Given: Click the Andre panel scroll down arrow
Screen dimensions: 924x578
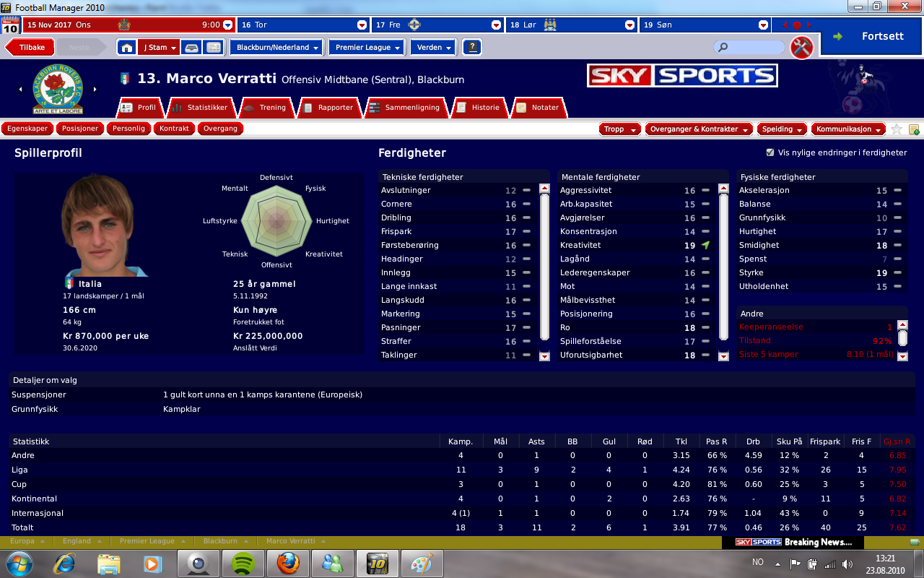Looking at the screenshot, I should 902,355.
